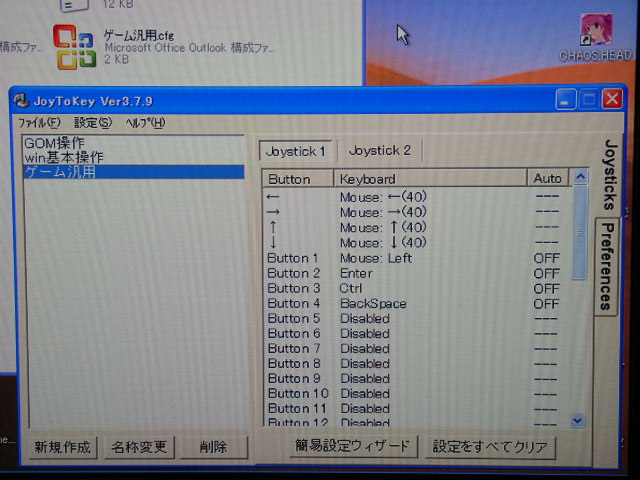Close the JoyToKey window
The height and width of the screenshot is (480, 640).
tap(612, 99)
